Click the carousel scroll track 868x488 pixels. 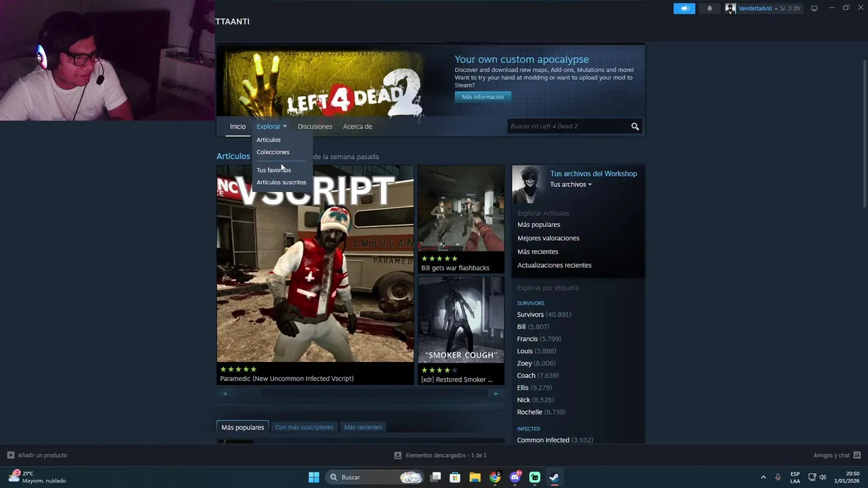click(360, 394)
